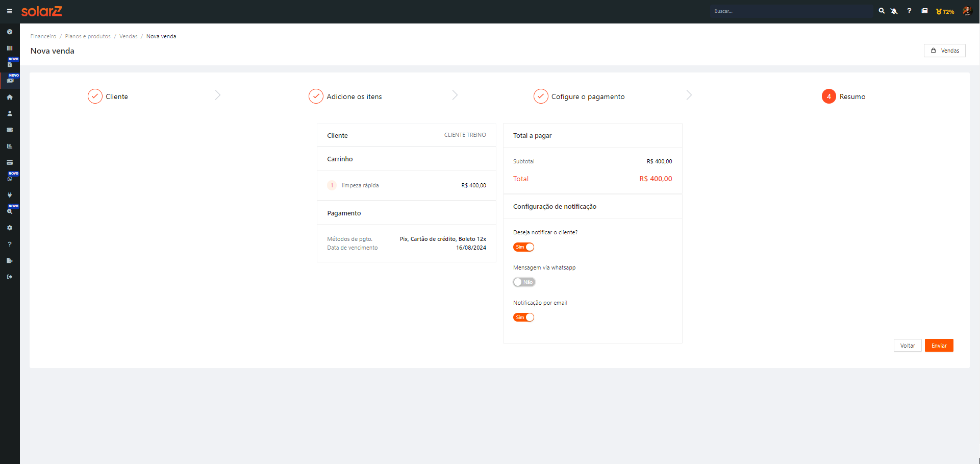
Task: Click the user person icon in the sidebar
Action: click(10, 113)
